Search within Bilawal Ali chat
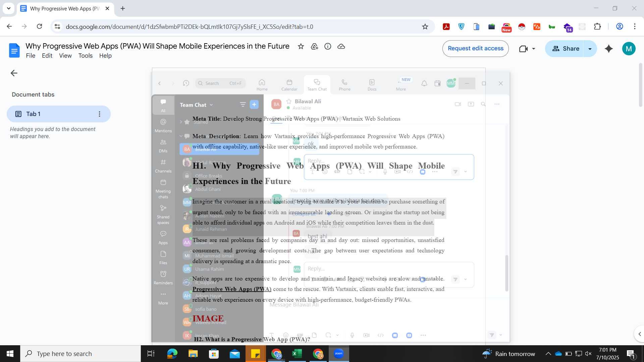Screen dimensions: 644x362 pos(483,104)
